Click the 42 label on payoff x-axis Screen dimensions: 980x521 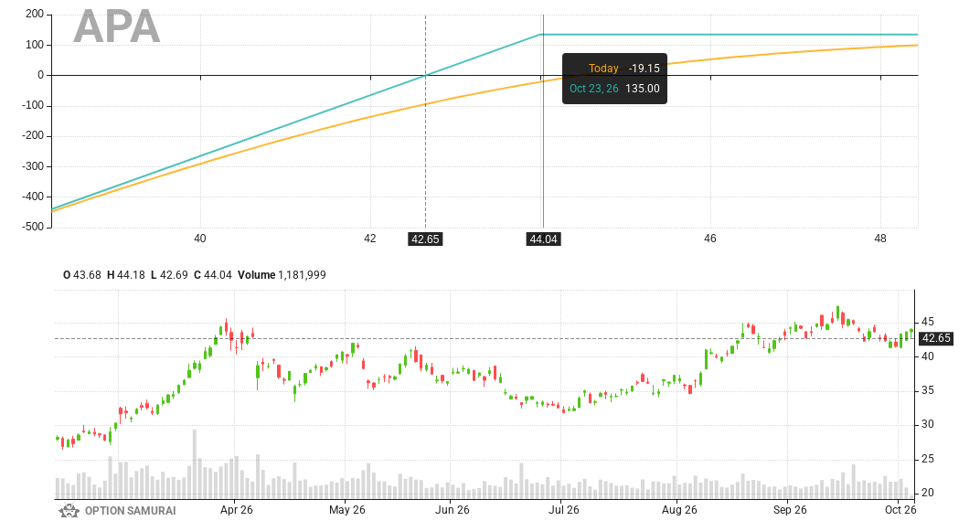coord(370,239)
